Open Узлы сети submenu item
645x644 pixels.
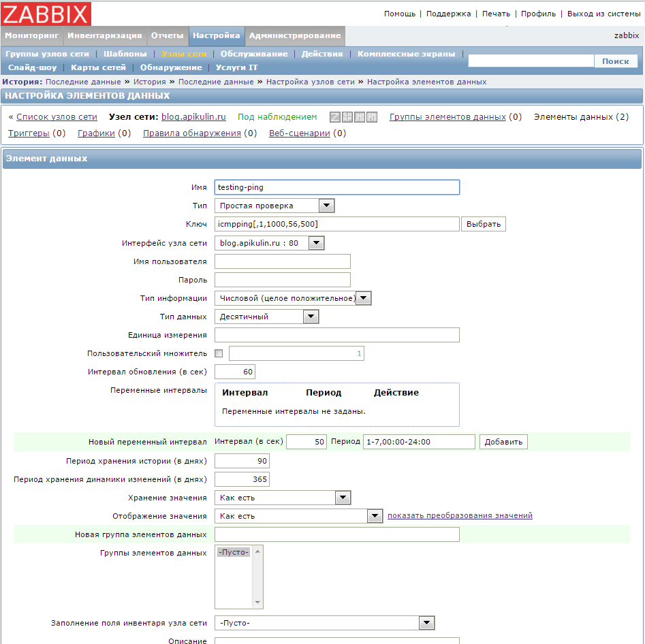(184, 54)
